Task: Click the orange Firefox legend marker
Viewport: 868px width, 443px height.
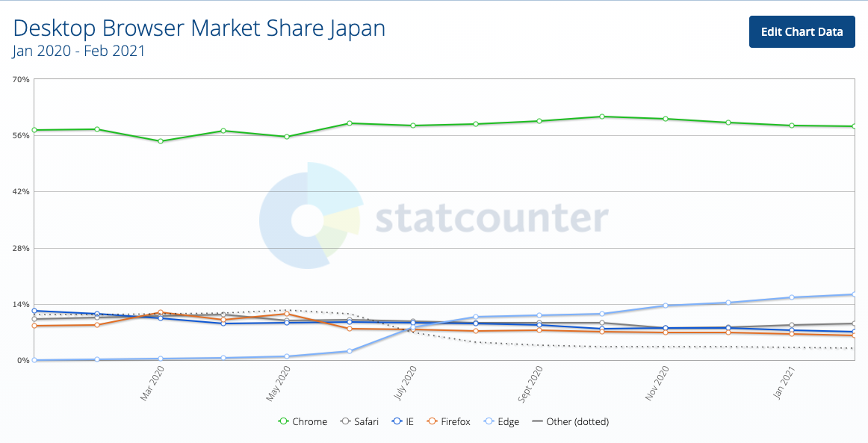Action: 431,421
